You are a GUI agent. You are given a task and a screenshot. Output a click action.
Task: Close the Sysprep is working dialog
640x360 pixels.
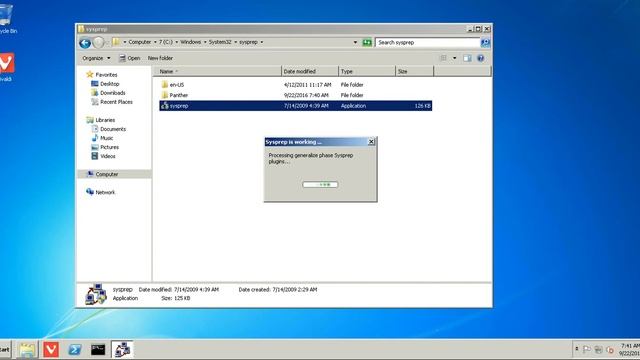371,142
